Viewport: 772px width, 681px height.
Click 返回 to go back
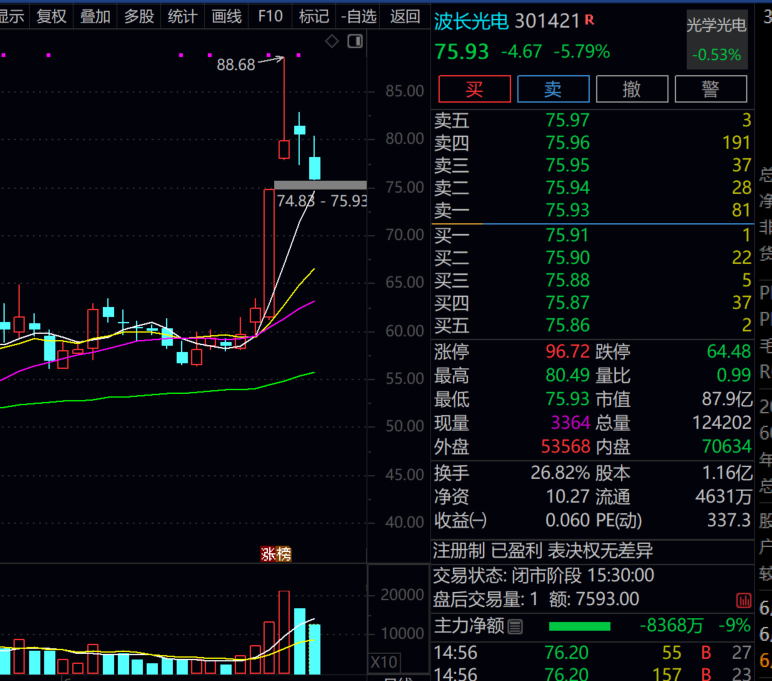pos(405,16)
